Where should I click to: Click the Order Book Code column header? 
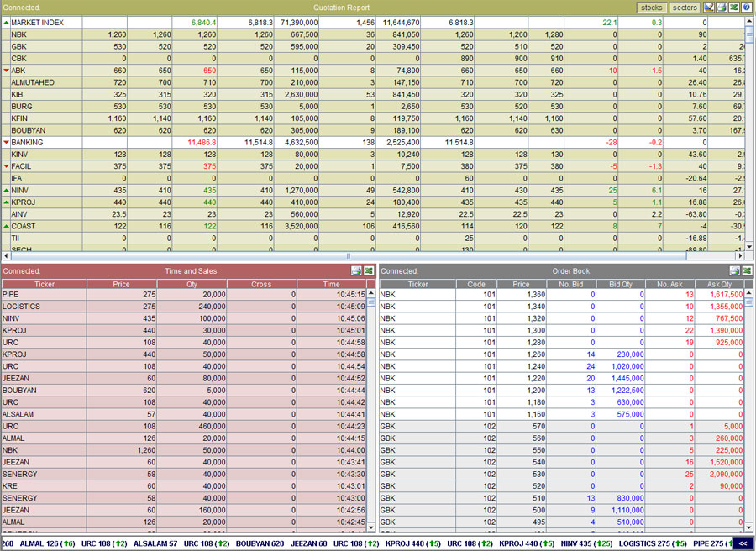(476, 284)
